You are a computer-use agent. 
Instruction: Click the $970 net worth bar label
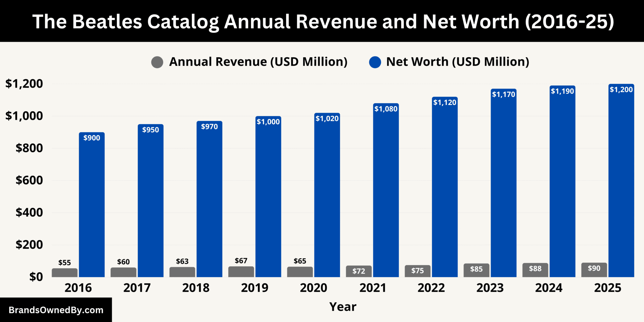coord(209,127)
